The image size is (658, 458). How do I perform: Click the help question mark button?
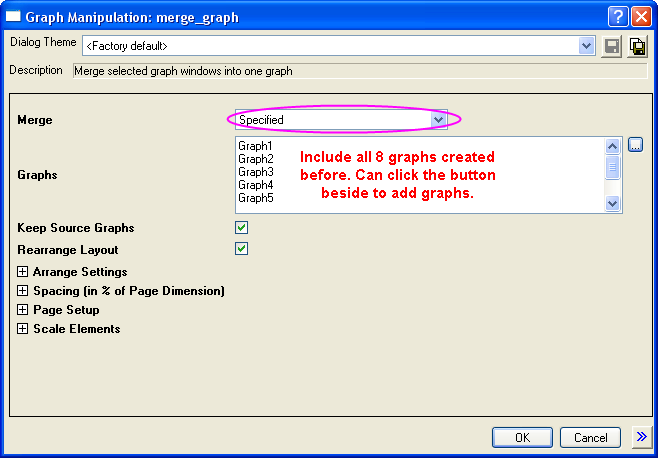point(619,17)
